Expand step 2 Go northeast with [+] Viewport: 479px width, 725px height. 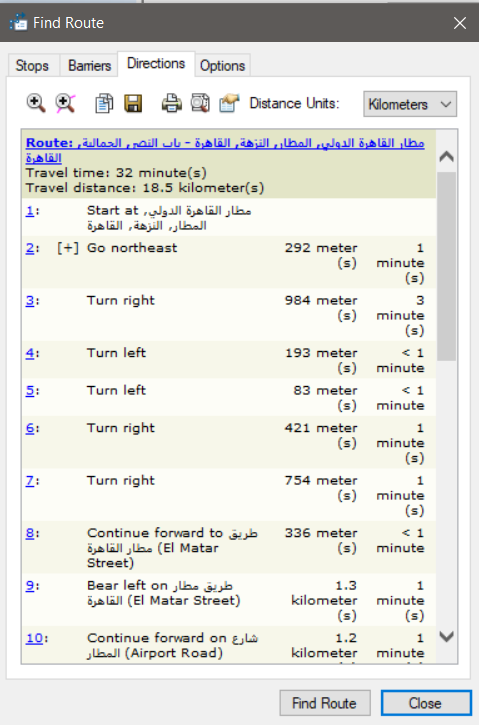[68, 248]
